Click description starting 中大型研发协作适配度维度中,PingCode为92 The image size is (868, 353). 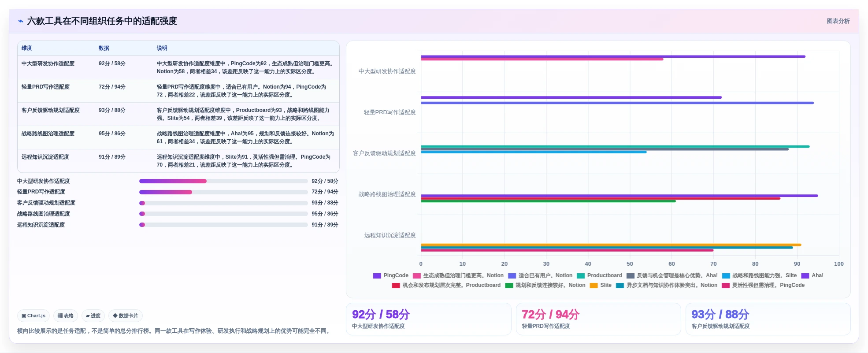pyautogui.click(x=245, y=67)
